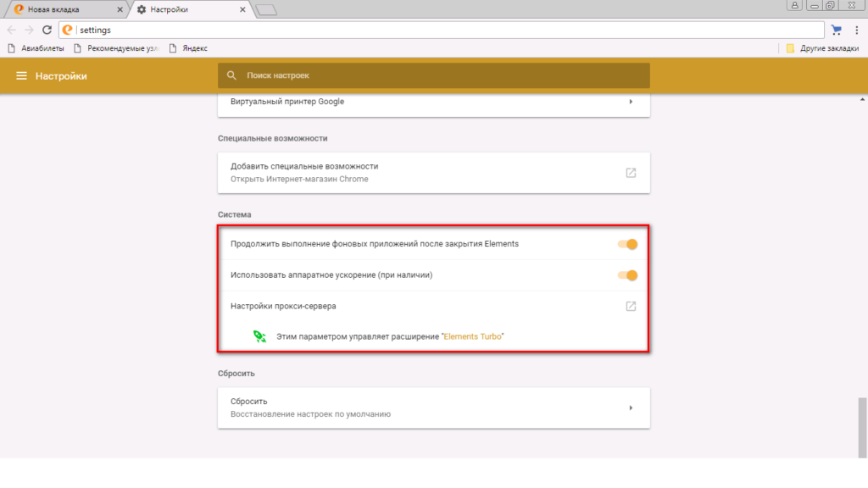Screen dimensions: 868x488
Task: Expand the Сбросить row arrow
Action: pyautogui.click(x=631, y=408)
